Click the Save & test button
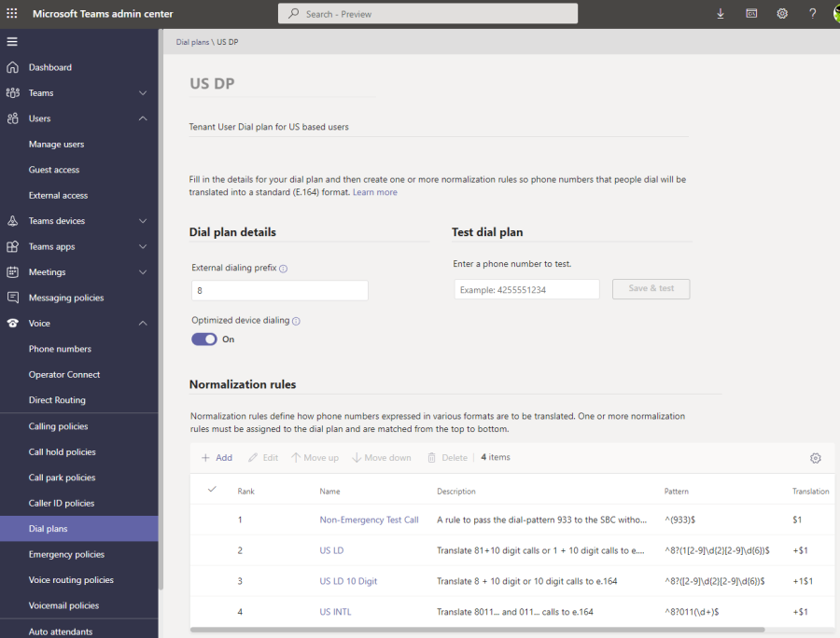Viewport: 840px width, 638px height. [x=651, y=289]
